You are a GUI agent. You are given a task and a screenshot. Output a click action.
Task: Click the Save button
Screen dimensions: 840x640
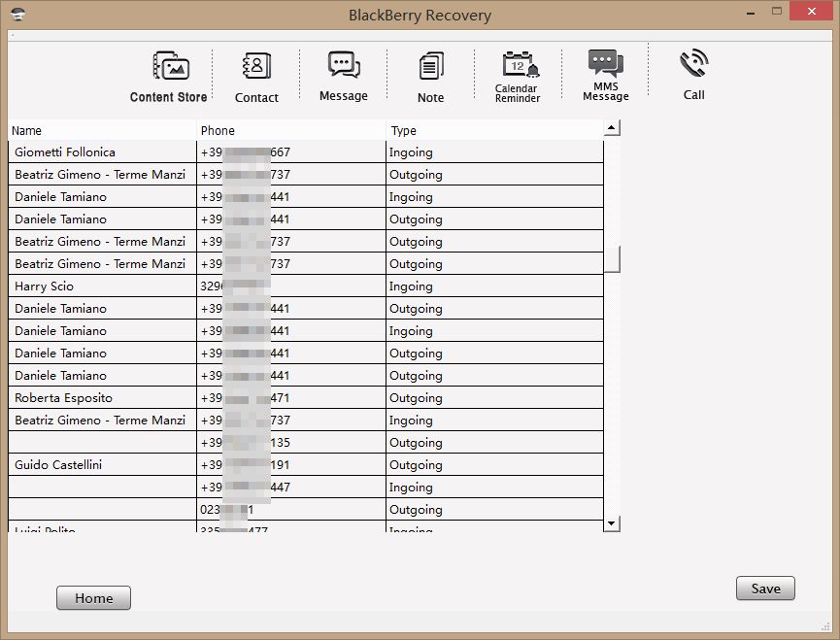765,589
